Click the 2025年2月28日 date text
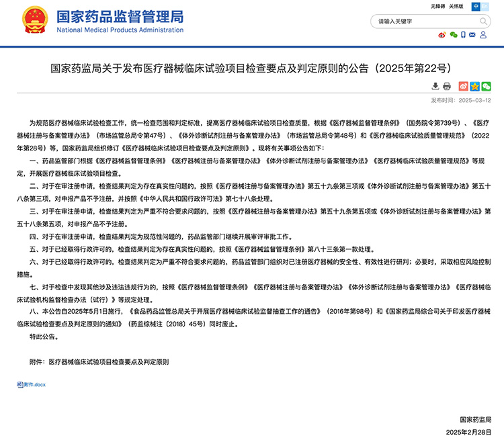Image resolution: width=504 pixels, height=442 pixels. coord(468,433)
